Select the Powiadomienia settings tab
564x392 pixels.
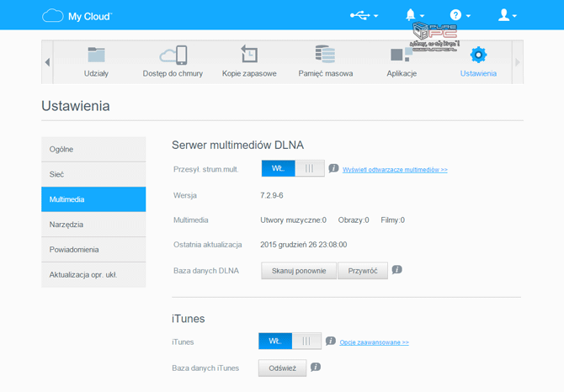(x=93, y=249)
